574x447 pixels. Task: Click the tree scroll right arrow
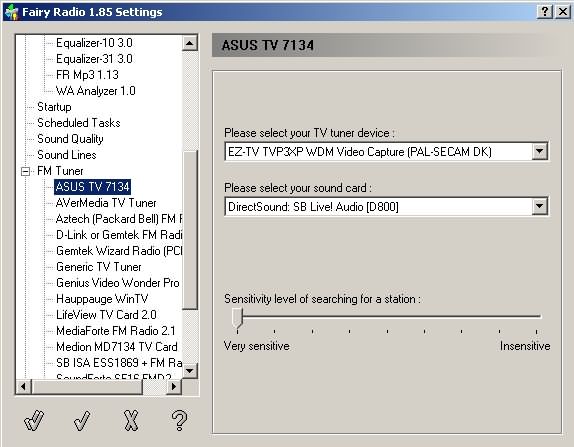[174, 386]
